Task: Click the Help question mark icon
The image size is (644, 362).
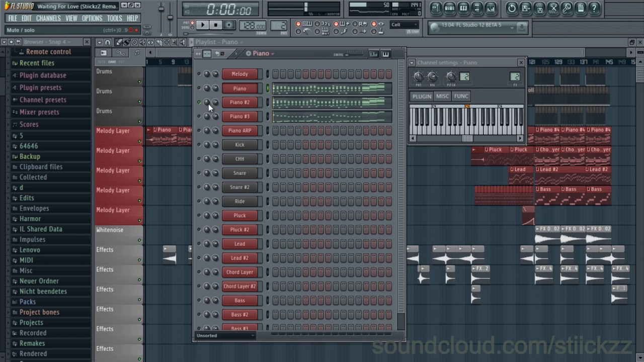Action: pos(594,9)
